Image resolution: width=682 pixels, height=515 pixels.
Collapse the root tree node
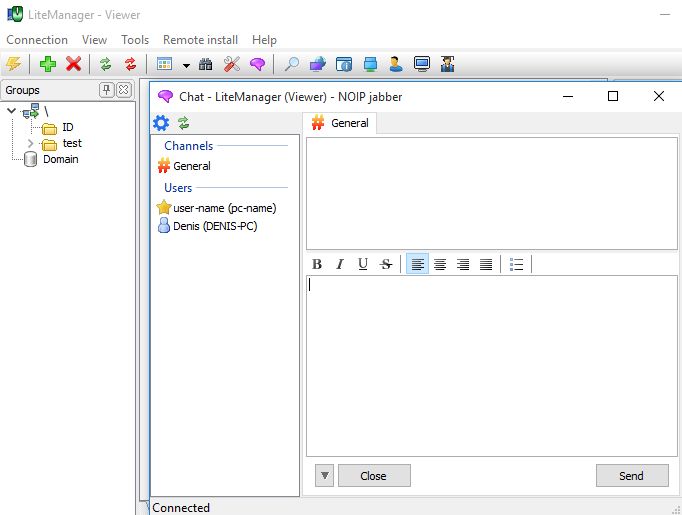point(12,111)
